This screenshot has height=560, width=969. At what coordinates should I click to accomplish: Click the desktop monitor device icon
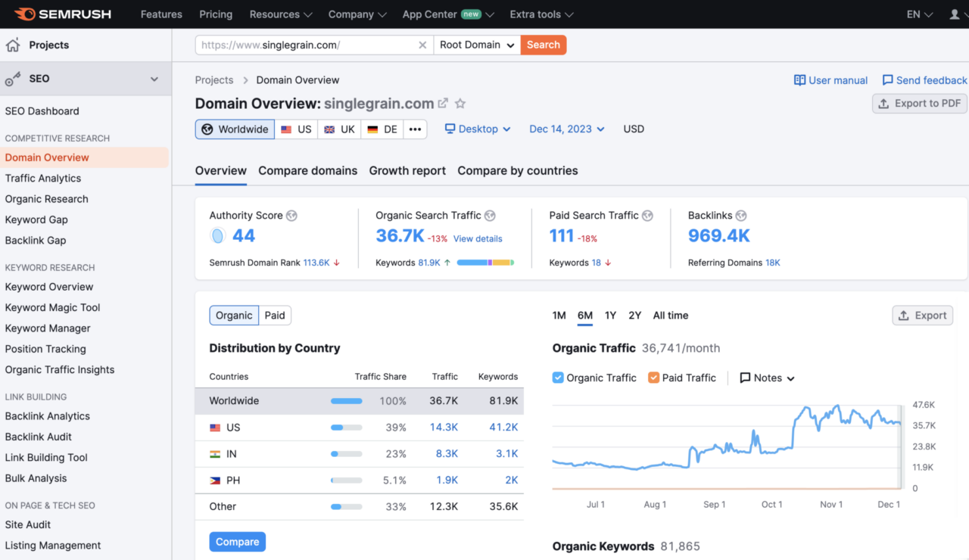[450, 129]
